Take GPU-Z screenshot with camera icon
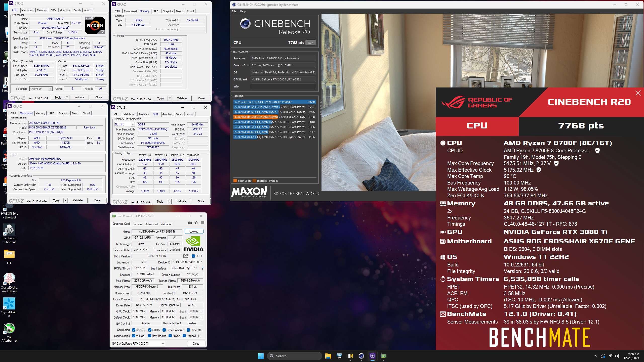Image resolution: width=644 pixels, height=362 pixels. pos(190,223)
